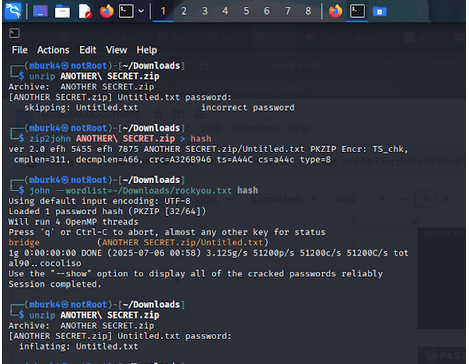Click the terminal window title icon
Viewport: 469px width, 364px height.
click(14, 33)
